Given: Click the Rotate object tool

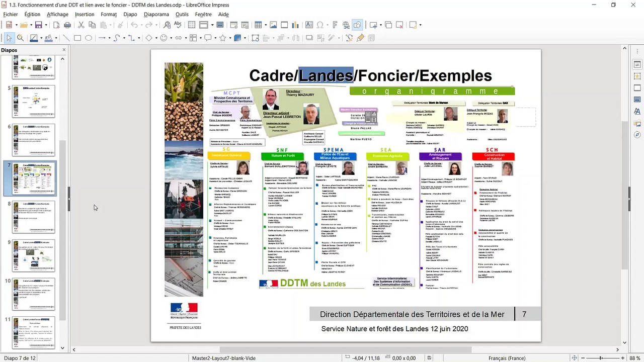Looking at the screenshot, I should pos(255,38).
